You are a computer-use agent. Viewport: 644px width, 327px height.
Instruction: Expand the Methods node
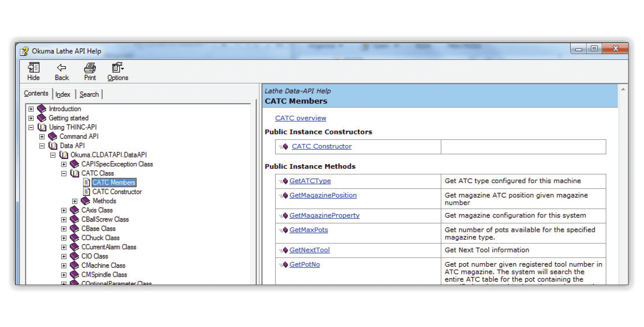[x=75, y=201]
